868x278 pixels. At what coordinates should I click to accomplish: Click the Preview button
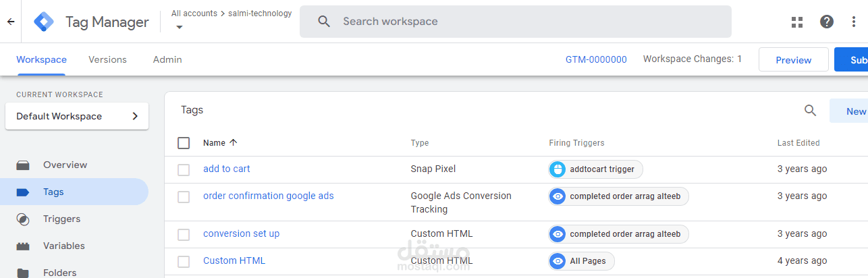793,60
